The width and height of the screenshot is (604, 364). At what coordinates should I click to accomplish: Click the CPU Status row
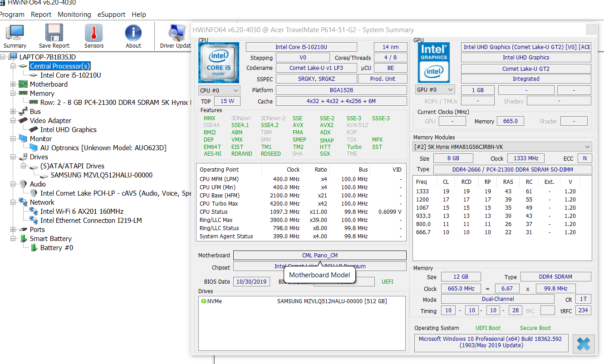click(x=301, y=212)
